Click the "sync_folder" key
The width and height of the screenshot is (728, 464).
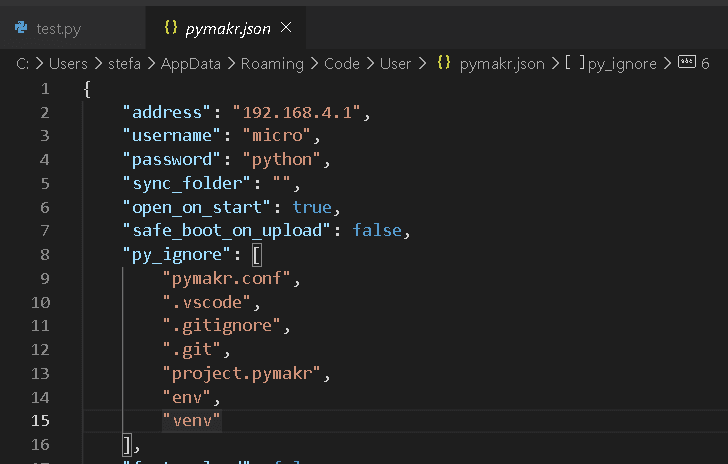pos(187,183)
